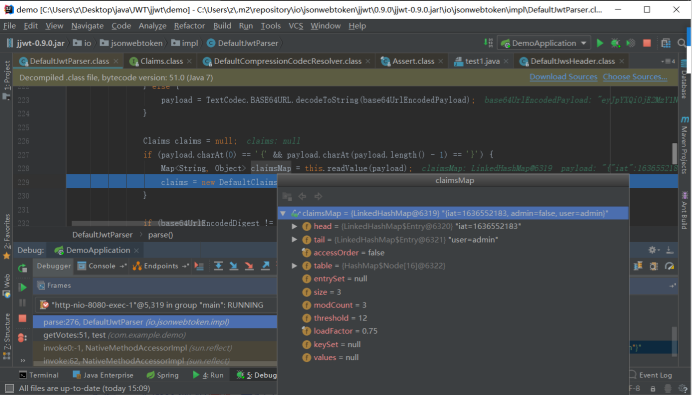This screenshot has width=692, height=395.
Task: Close DefaultJwtParser.class tab
Action: (x=116, y=61)
